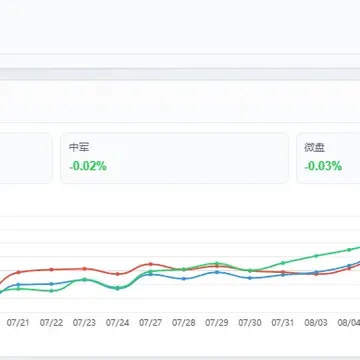This screenshot has width=360, height=360.
Task: Select the green line data point at 07/22
Action: [x=51, y=291]
